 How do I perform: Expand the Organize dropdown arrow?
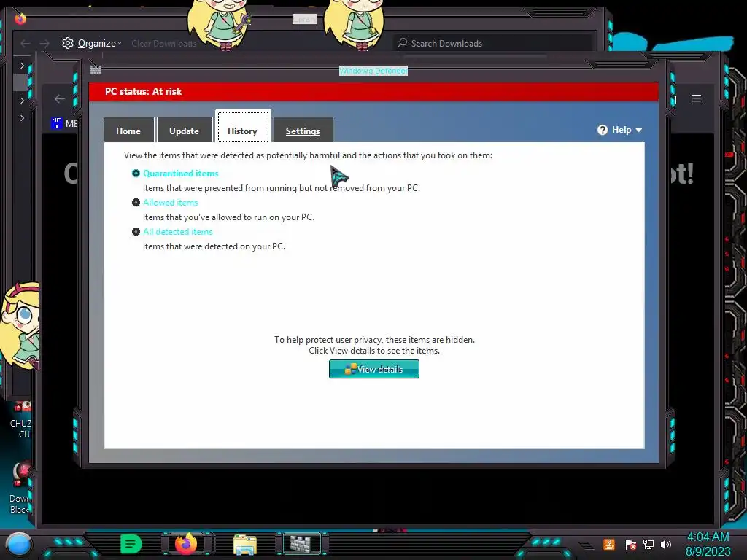(120, 43)
